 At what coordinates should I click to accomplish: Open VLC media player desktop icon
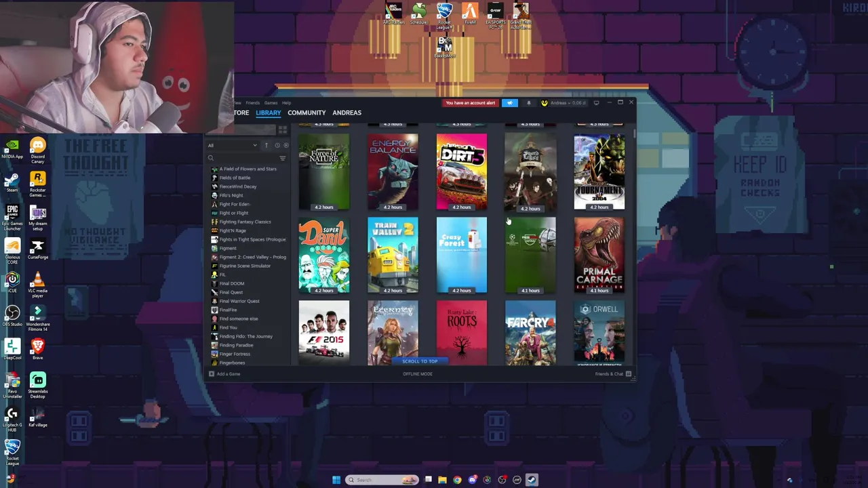(x=38, y=283)
